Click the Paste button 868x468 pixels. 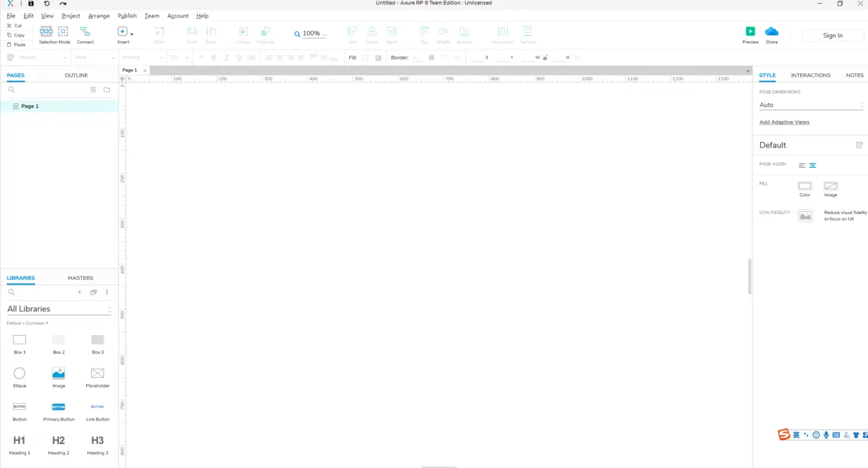point(16,44)
